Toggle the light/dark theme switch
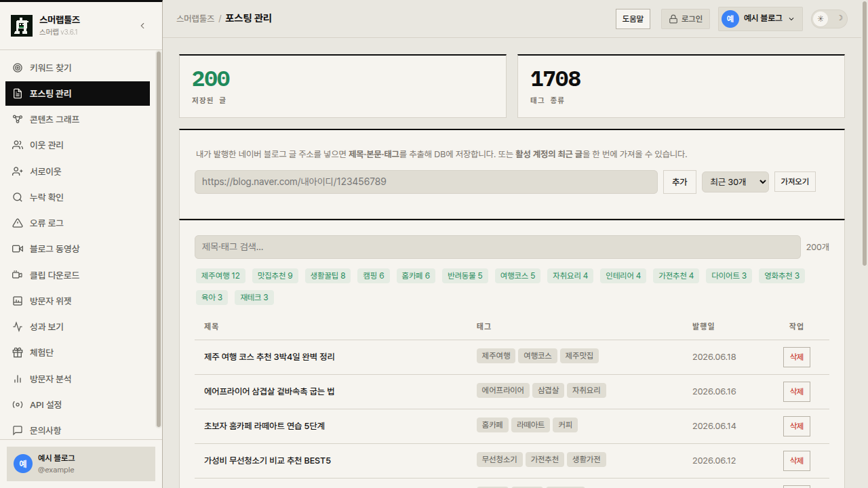868x488 pixels. [x=829, y=19]
